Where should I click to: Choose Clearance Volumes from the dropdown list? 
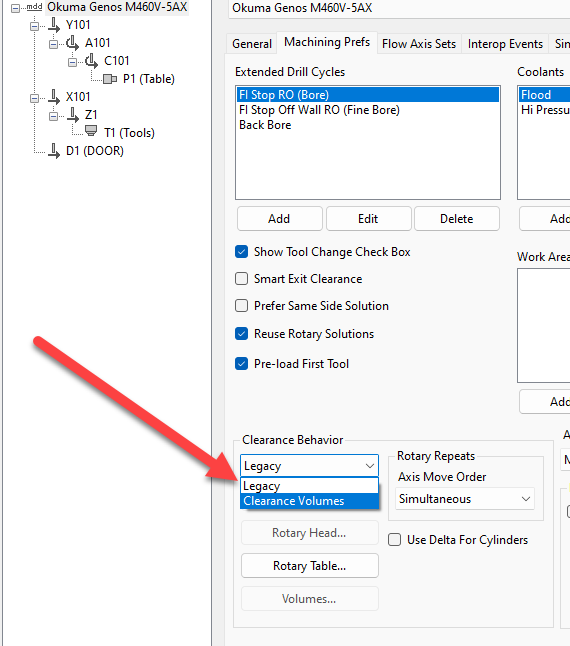pos(309,501)
